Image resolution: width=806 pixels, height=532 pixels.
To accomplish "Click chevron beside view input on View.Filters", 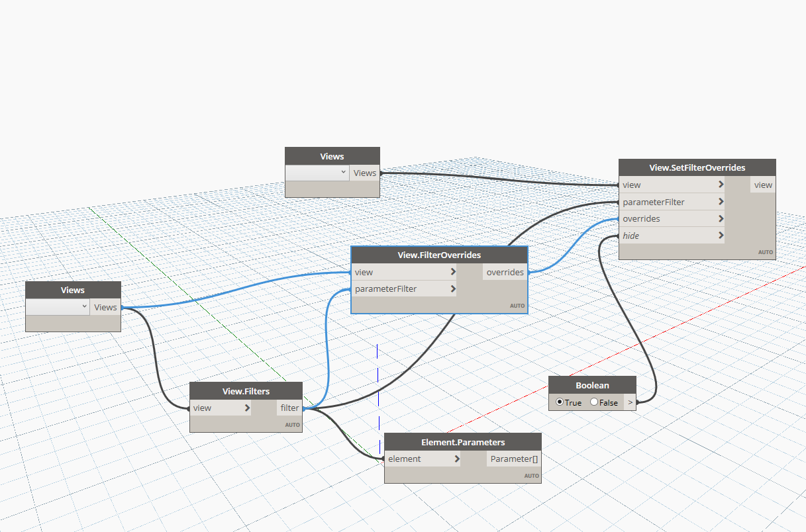I will click(x=246, y=408).
